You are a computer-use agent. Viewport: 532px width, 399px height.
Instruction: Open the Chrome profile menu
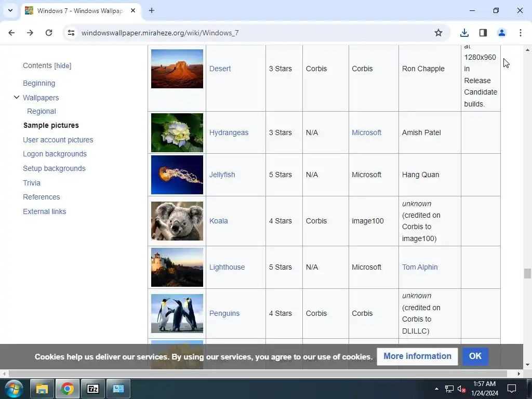point(502,33)
